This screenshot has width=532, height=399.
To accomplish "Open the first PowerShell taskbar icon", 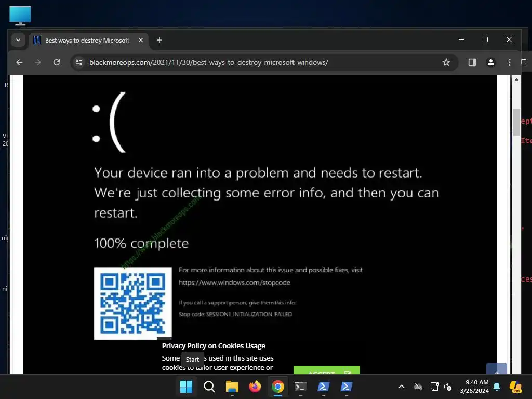I will point(323,387).
